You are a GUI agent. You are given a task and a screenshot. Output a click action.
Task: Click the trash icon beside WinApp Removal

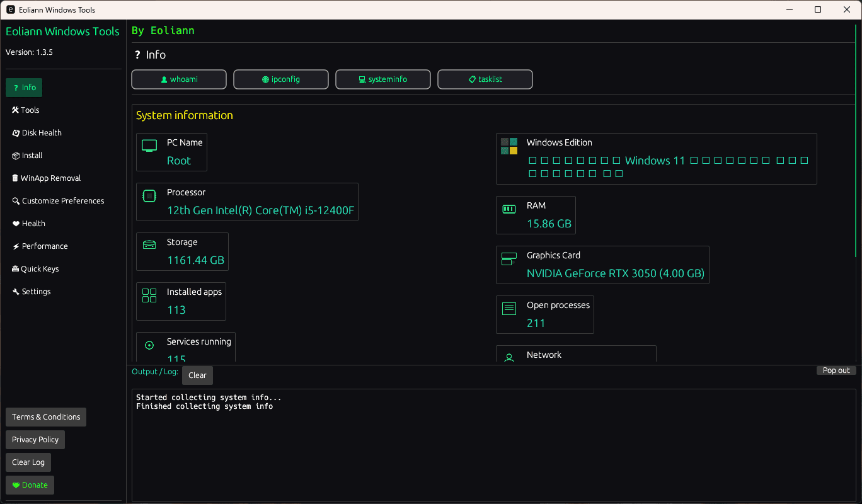16,178
